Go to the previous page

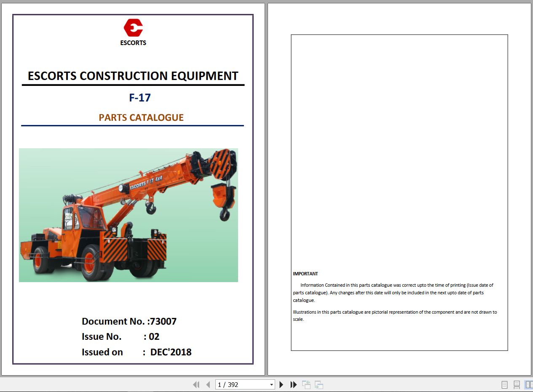pyautogui.click(x=208, y=384)
